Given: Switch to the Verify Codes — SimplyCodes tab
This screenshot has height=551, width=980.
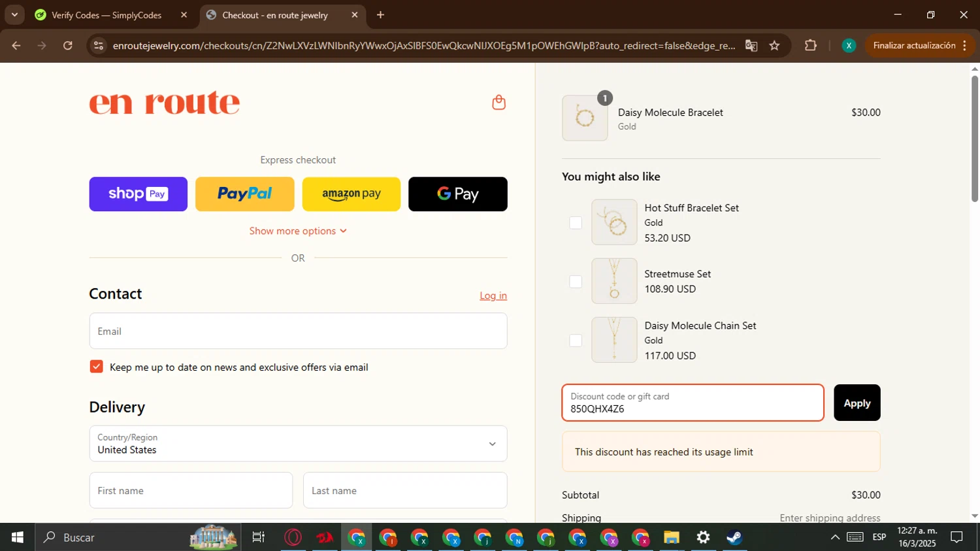Looking at the screenshot, I should pyautogui.click(x=107, y=15).
